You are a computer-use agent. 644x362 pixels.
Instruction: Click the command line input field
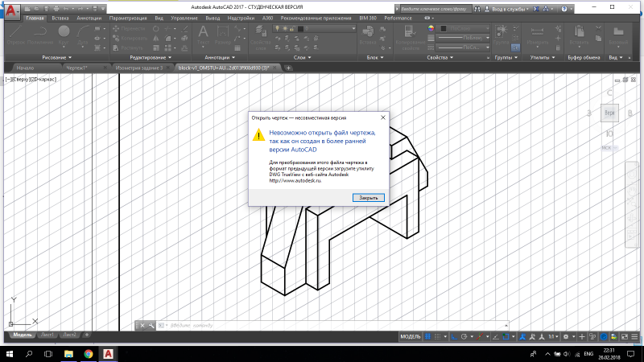332,326
